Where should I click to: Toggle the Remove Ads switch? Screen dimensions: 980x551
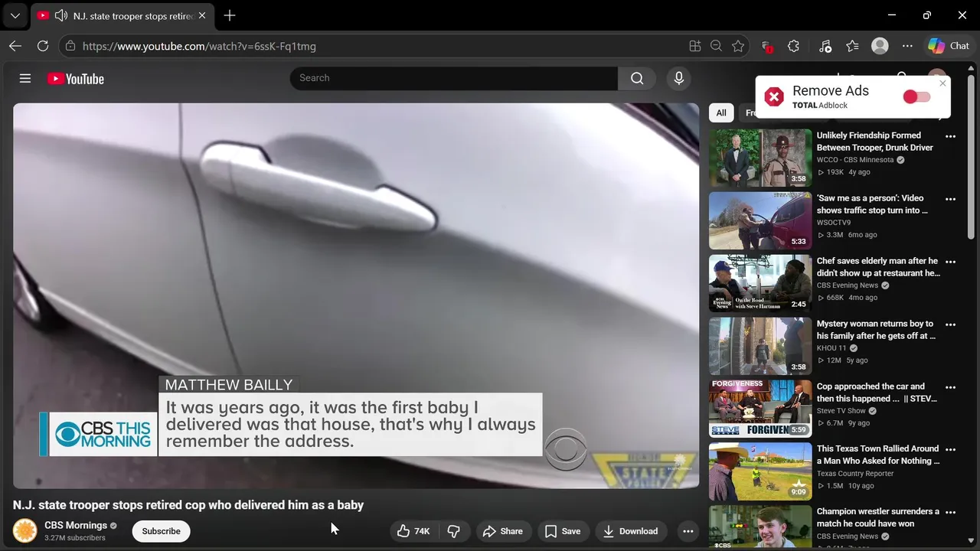point(916,96)
